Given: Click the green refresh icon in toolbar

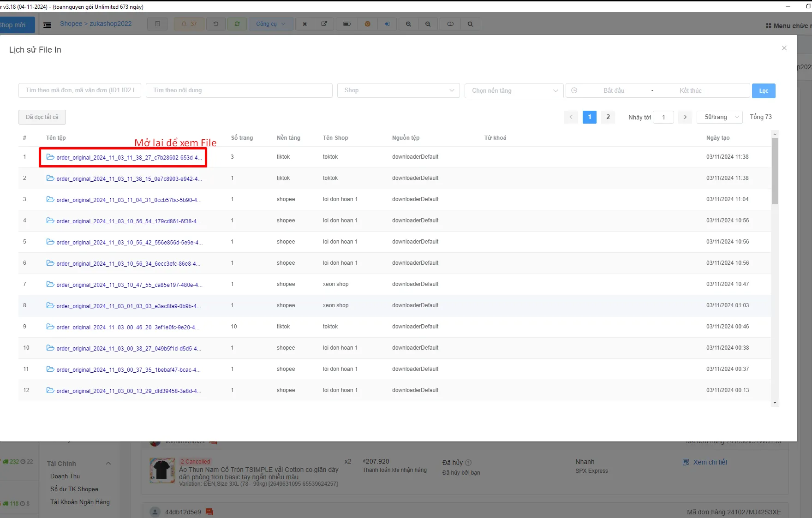Looking at the screenshot, I should (x=237, y=24).
